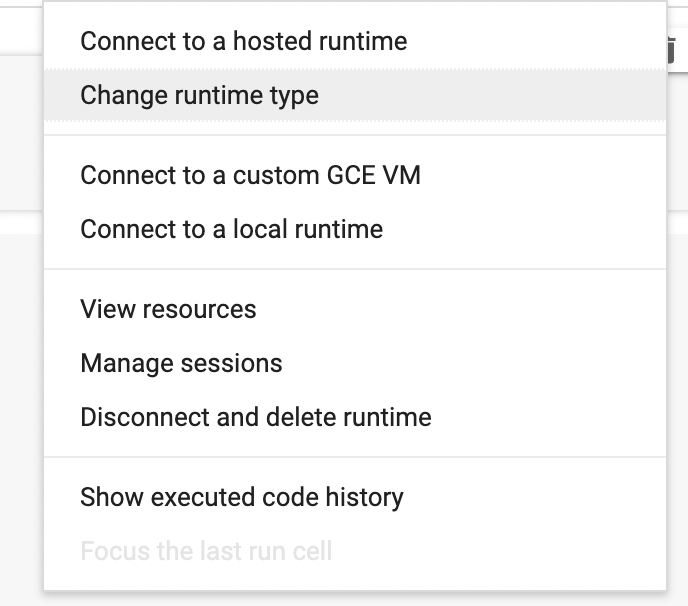Delete the runtime using the disconnect entry
Screen dimensions: 688x606
click(255, 418)
